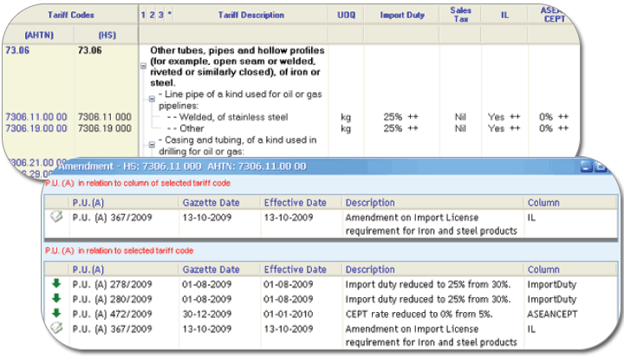Click the gazette date 30-12-2009
The height and width of the screenshot is (364, 624).
click(207, 315)
